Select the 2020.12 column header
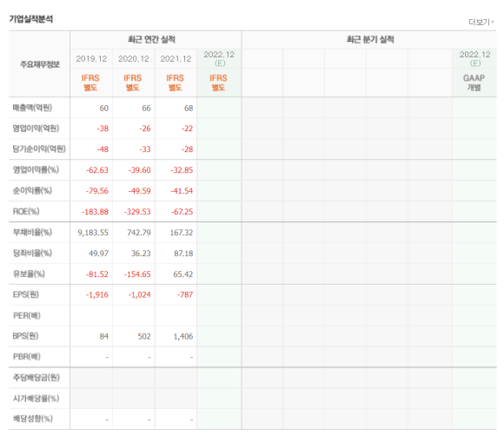Viewport: 504px width, 436px height. pos(134,59)
